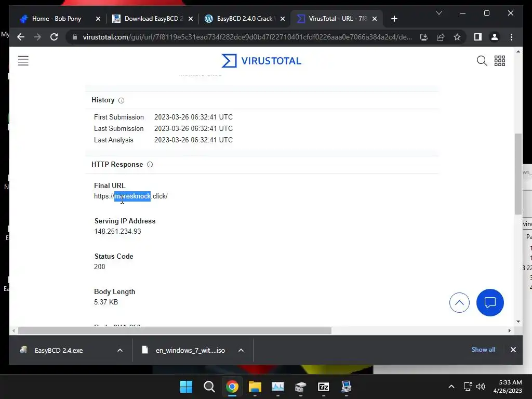Go forward in Chrome history
Image resolution: width=532 pixels, height=399 pixels.
(37, 37)
